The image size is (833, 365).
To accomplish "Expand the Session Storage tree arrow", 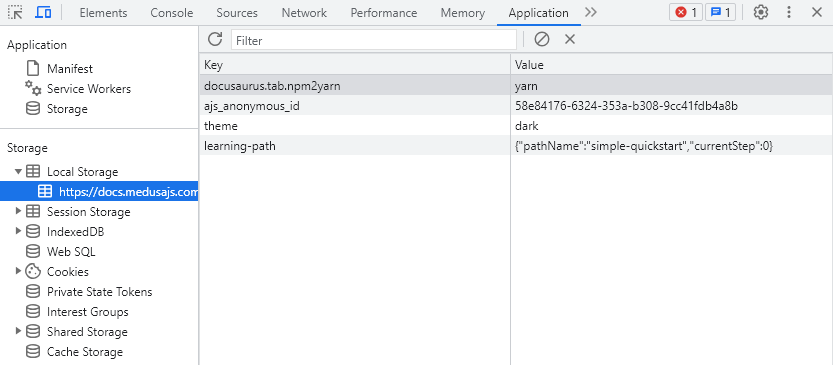I will tap(19, 211).
